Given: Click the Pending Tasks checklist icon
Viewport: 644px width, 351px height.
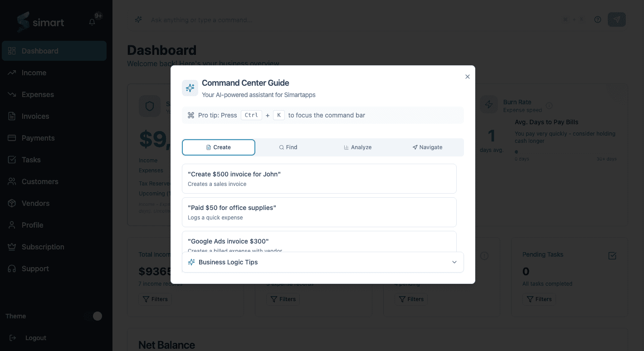Looking at the screenshot, I should [x=612, y=255].
